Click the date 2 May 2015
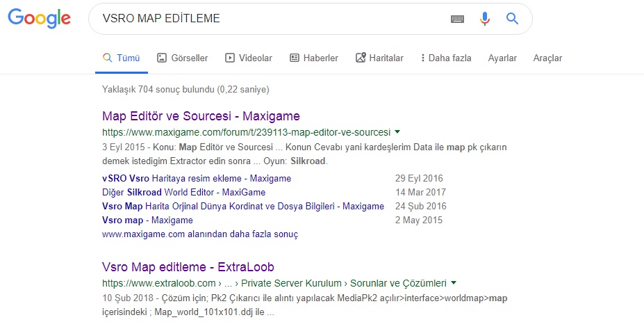This screenshot has width=644, height=329. pos(419,220)
